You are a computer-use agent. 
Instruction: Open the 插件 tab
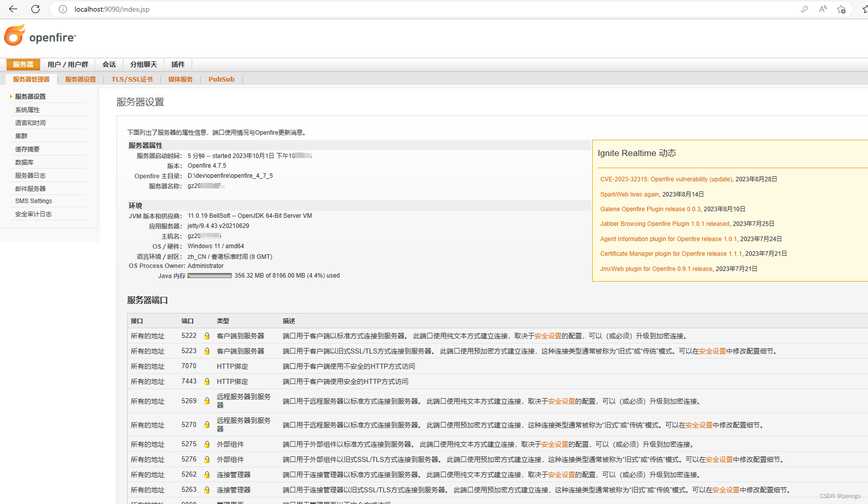click(178, 64)
